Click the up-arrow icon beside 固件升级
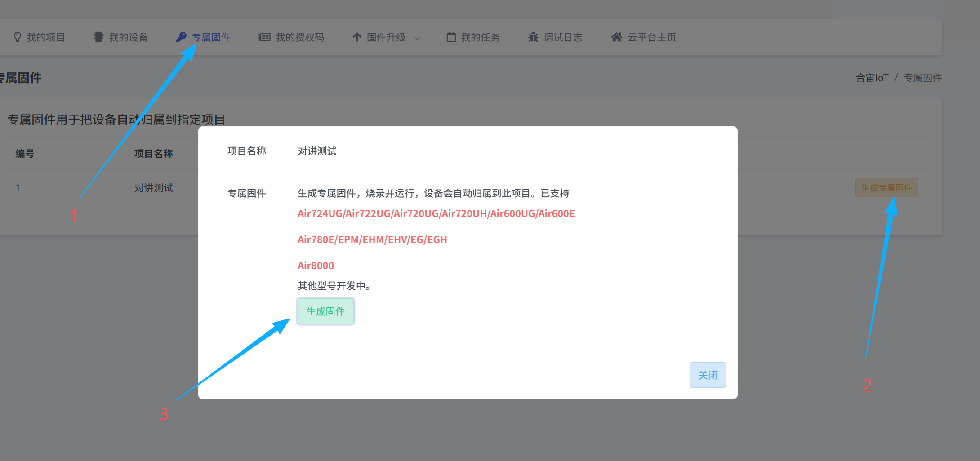This screenshot has height=461, width=980. [x=357, y=37]
